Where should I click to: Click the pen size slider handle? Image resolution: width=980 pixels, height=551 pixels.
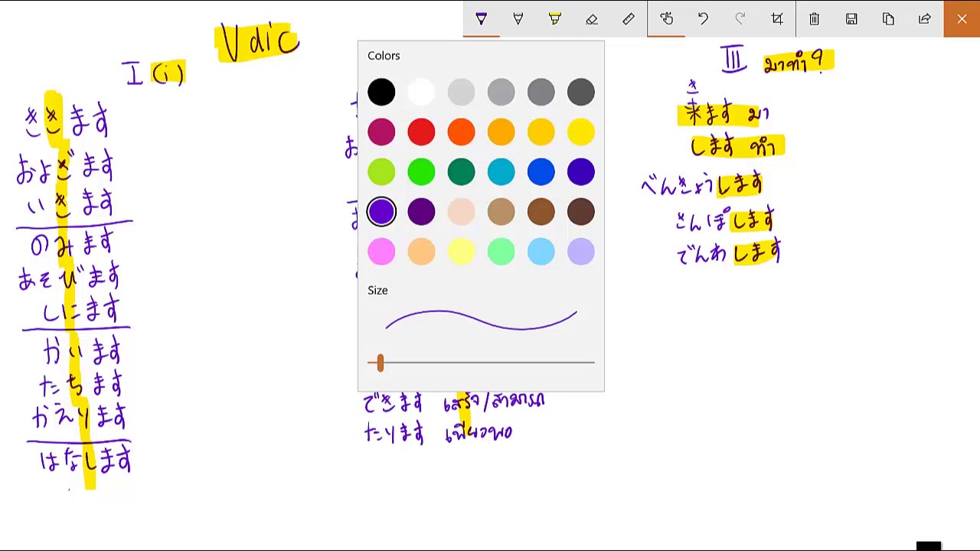(x=380, y=363)
